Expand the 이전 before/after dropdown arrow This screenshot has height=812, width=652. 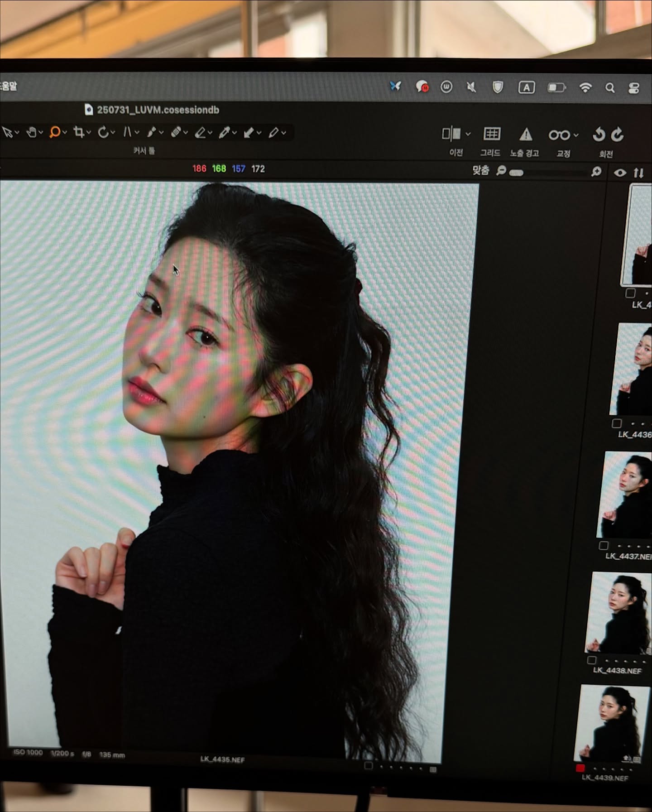click(x=468, y=134)
